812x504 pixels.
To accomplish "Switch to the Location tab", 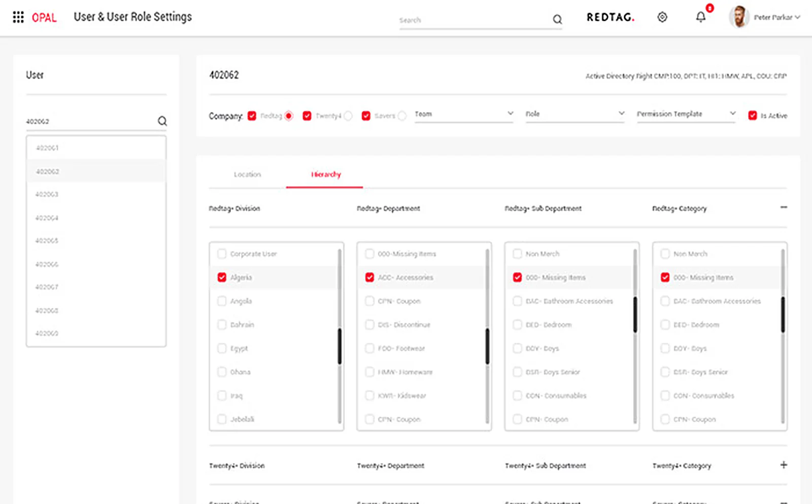I will click(247, 174).
